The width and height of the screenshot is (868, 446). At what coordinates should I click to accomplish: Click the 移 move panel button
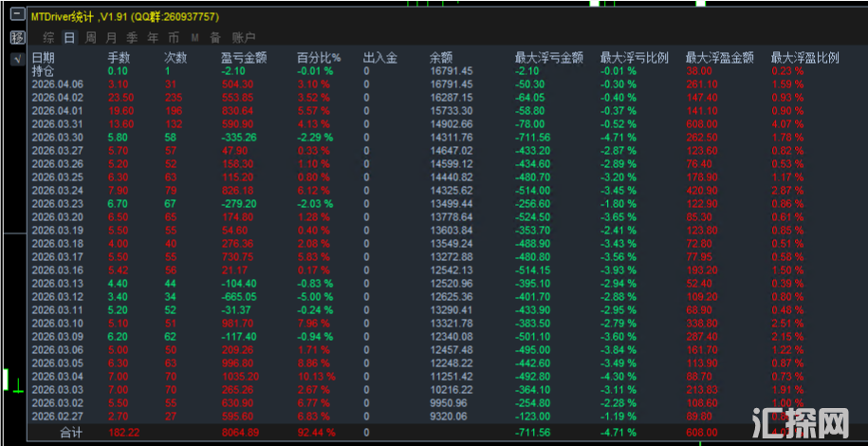point(18,38)
